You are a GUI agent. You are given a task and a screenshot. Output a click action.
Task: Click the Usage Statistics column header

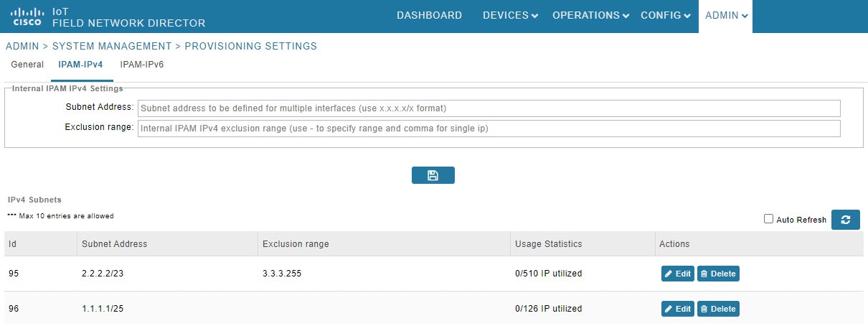point(582,244)
